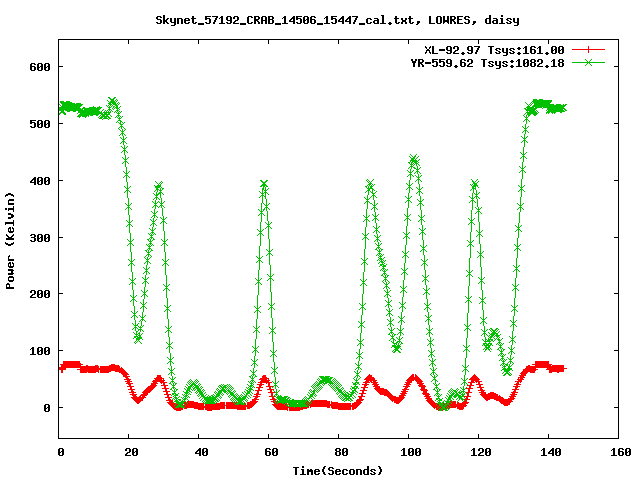The height and width of the screenshot is (480, 640).
Task: Click the y-axis tick label 100
Action: click(x=40, y=351)
